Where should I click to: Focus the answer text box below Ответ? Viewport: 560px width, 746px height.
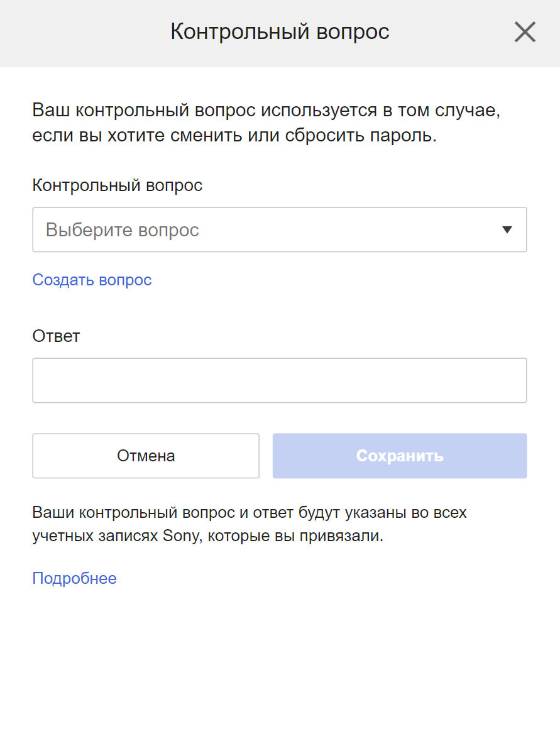(x=280, y=380)
